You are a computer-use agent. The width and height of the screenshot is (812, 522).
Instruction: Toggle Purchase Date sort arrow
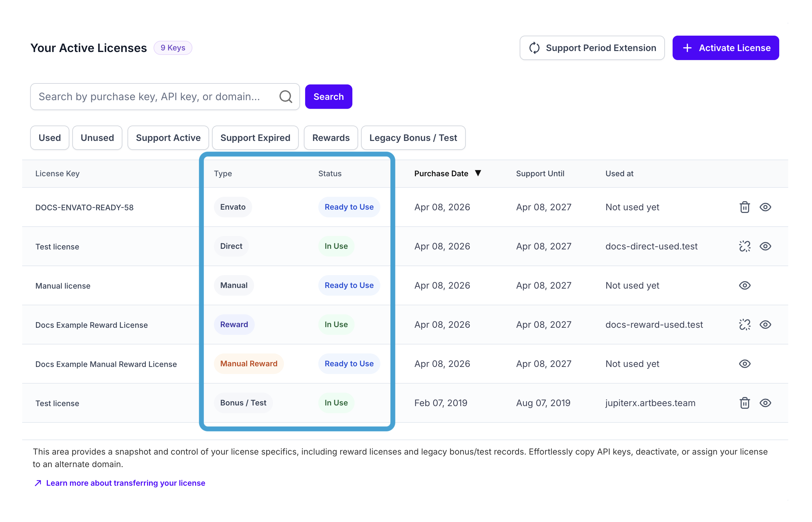click(x=478, y=173)
